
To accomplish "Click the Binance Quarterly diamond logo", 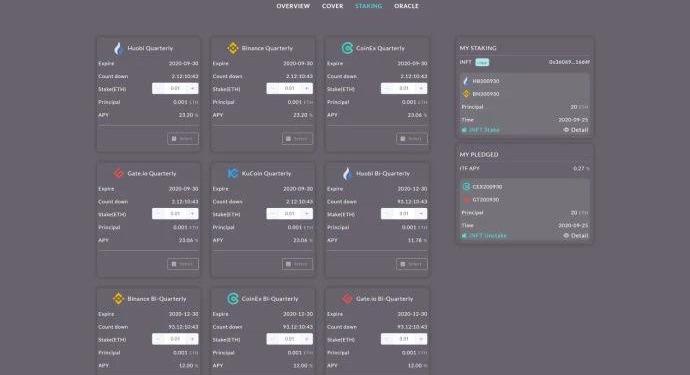I will (233, 48).
